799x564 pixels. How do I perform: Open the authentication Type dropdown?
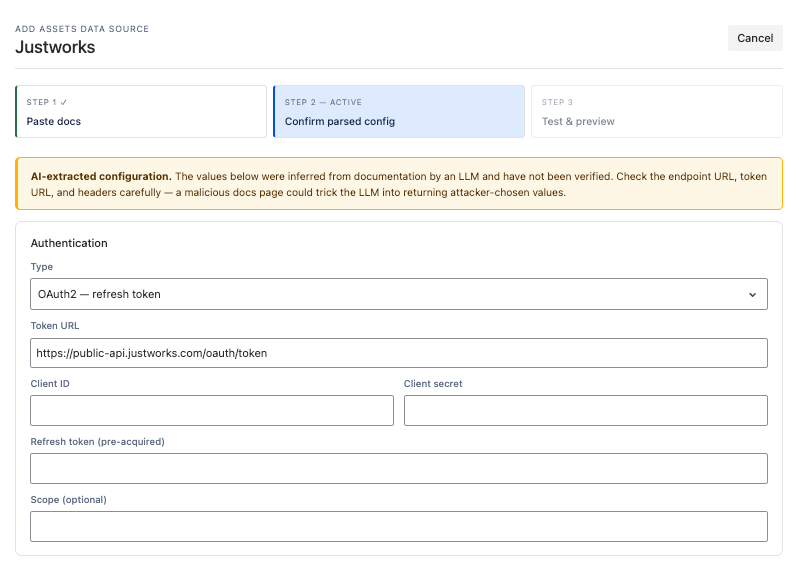pos(399,294)
